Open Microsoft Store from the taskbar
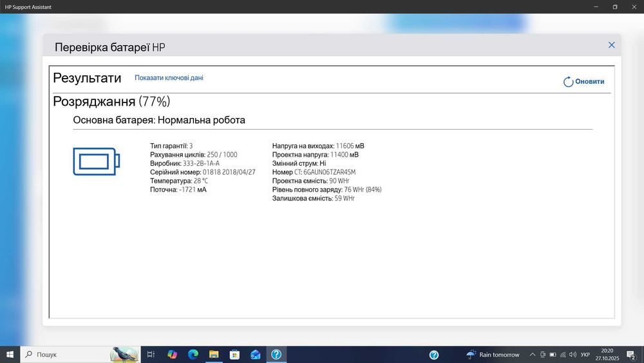The image size is (644, 363). [x=234, y=355]
